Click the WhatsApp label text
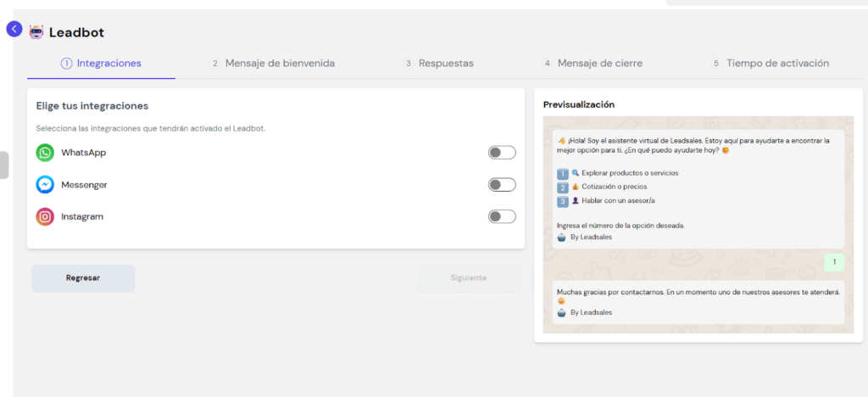The width and height of the screenshot is (868, 397). coord(84,153)
